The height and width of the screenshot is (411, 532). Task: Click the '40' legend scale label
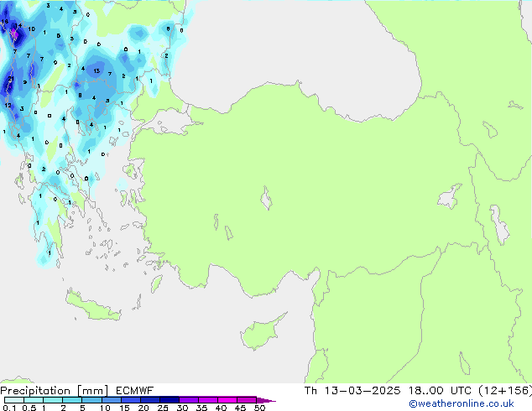point(221,408)
